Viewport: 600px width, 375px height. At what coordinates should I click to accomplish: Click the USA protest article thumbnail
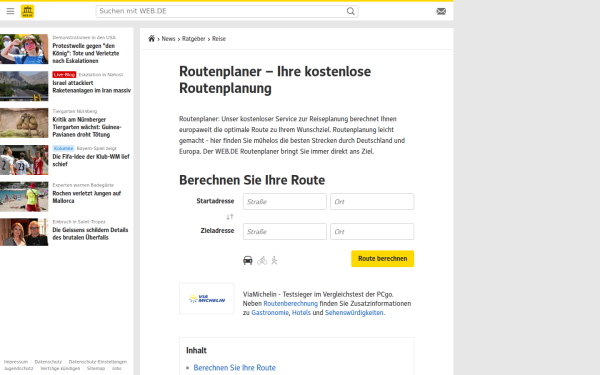(24, 49)
